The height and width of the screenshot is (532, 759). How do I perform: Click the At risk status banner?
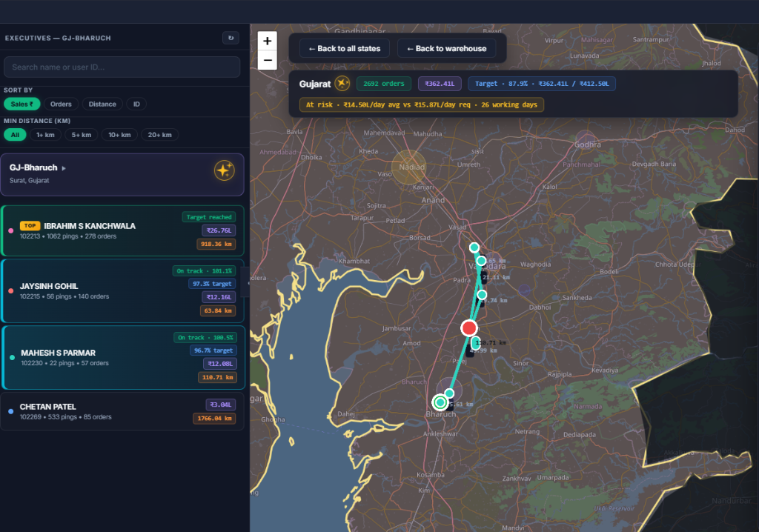422,104
